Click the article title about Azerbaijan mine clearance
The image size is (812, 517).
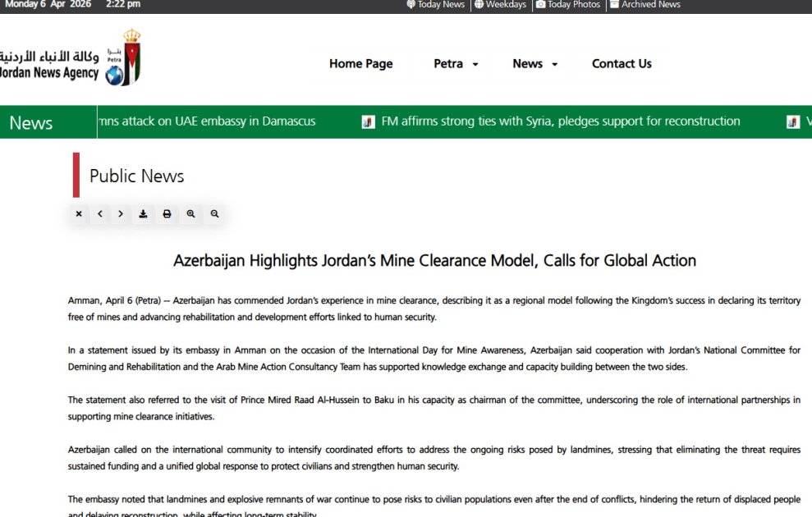pos(434,261)
